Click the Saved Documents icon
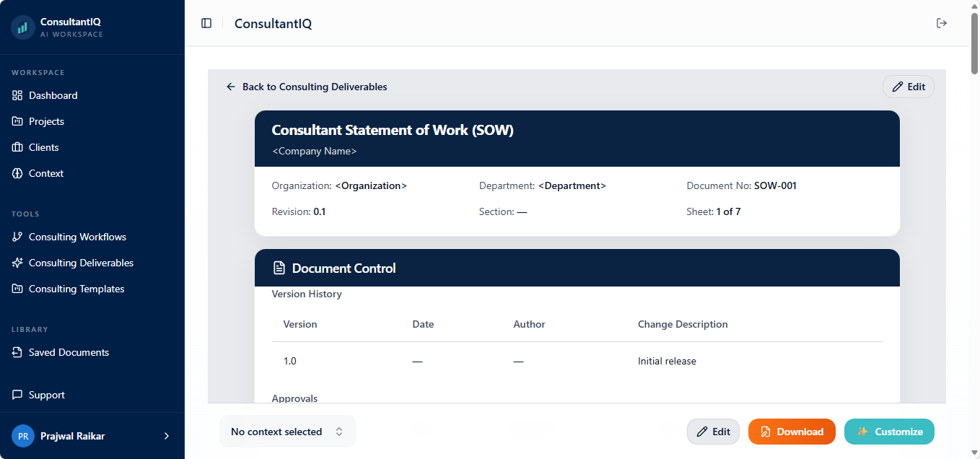This screenshot has height=459, width=980. [x=17, y=352]
